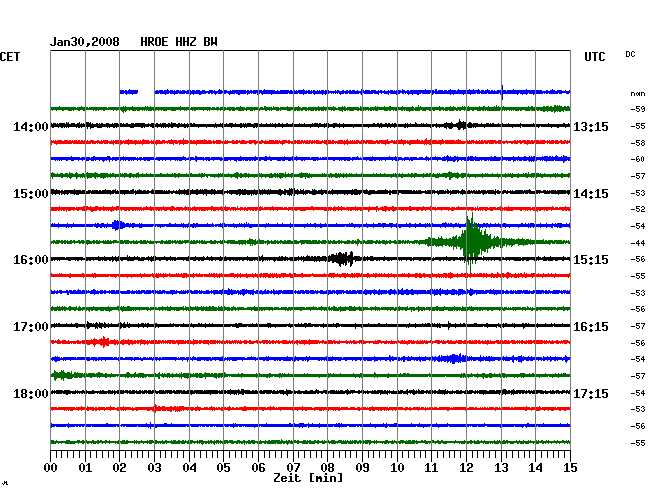Click the 'nan' DC value
The width and height of the screenshot is (650, 494).
pos(638,94)
